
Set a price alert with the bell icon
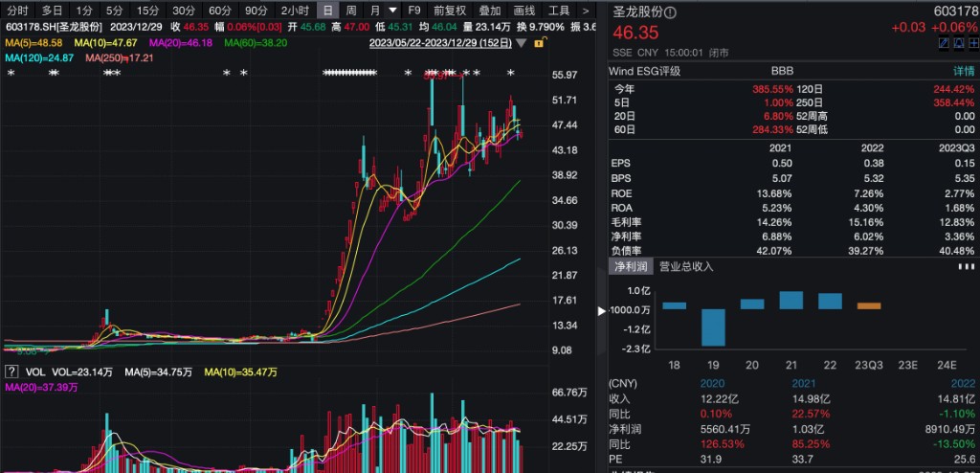pos(959,43)
